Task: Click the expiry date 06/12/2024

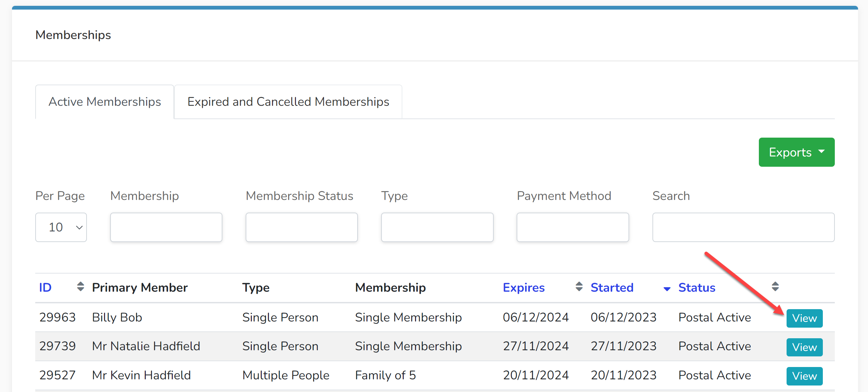Action: [535, 317]
